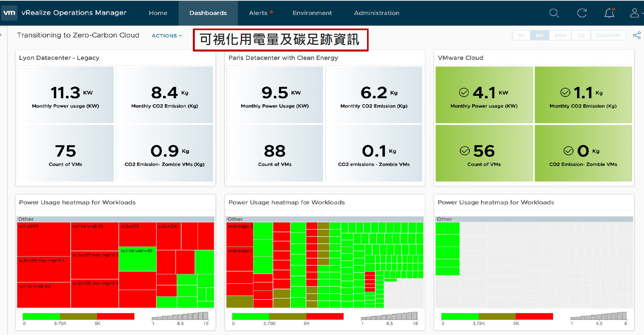Switch to the Environment tab
This screenshot has height=335, width=644.
312,13
